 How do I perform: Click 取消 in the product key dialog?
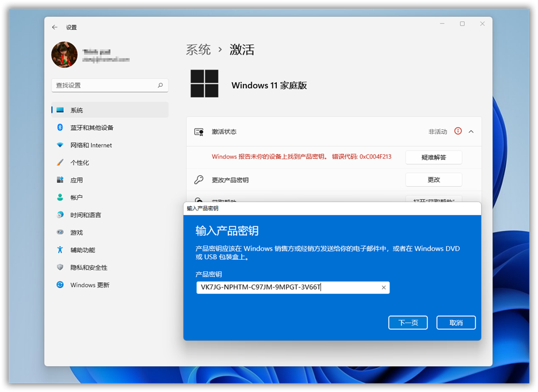coord(456,322)
